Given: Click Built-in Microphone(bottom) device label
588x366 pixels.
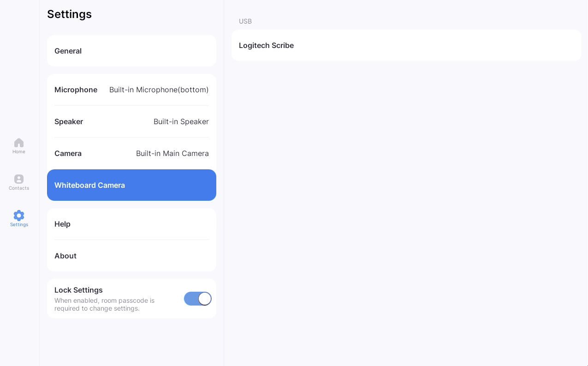Looking at the screenshot, I should 159,90.
